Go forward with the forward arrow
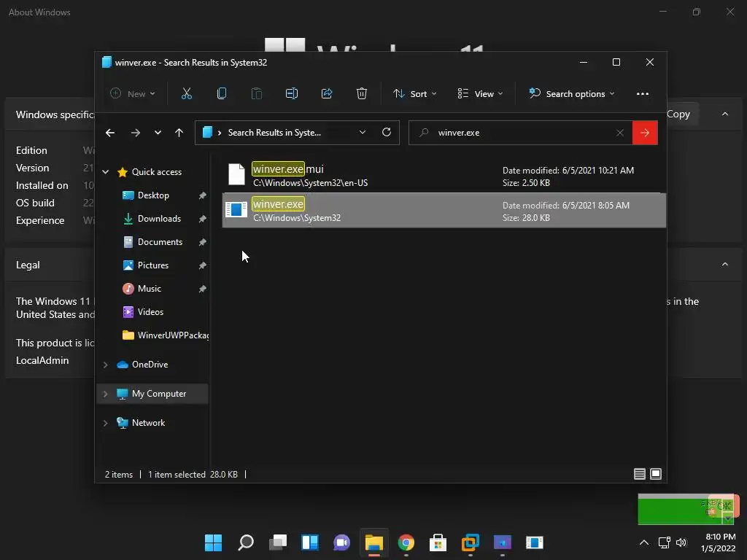The height and width of the screenshot is (560, 747). tap(136, 133)
